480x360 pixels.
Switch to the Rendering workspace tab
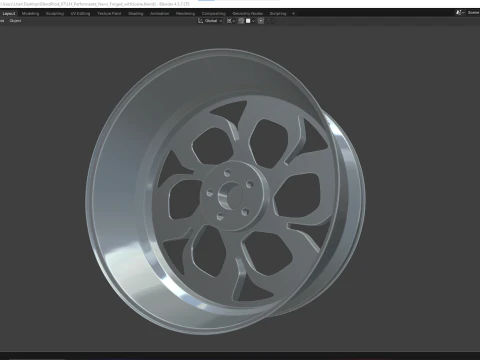185,14
